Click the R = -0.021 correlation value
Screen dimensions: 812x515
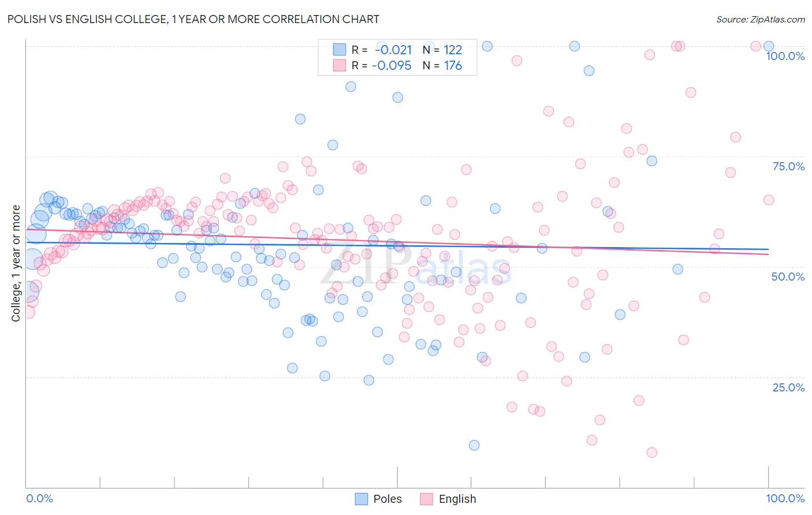[x=382, y=50]
